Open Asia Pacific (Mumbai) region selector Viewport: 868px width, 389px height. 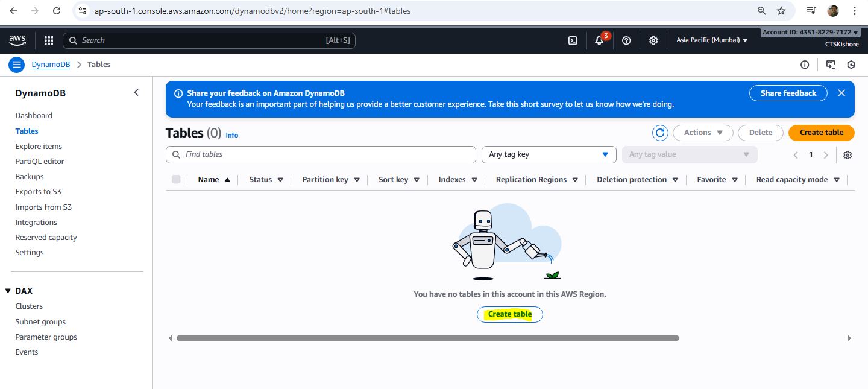coord(712,40)
